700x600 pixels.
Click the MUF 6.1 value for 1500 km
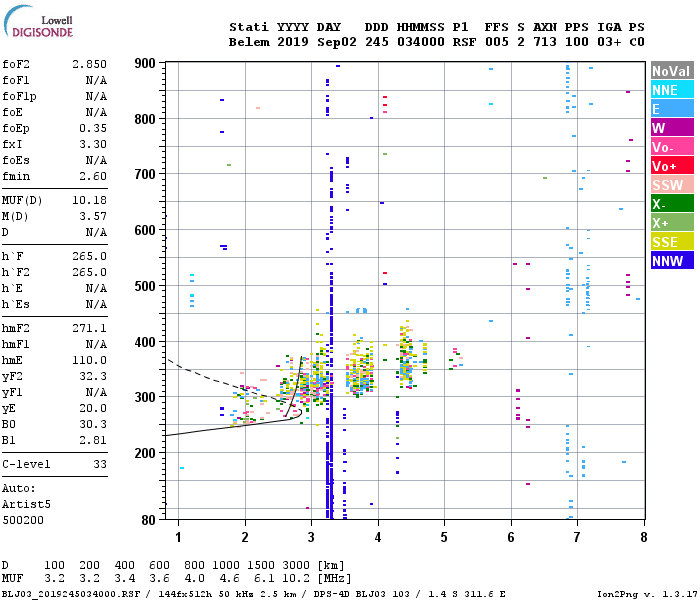264,579
